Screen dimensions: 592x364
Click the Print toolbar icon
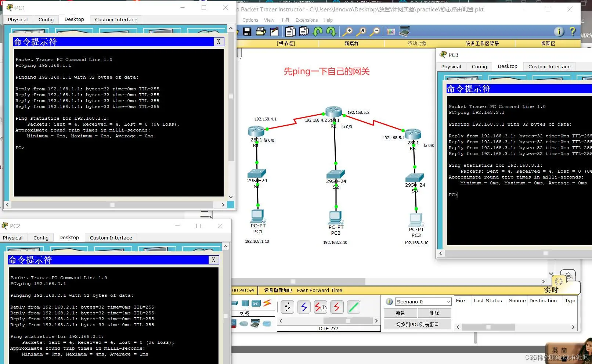tap(261, 32)
